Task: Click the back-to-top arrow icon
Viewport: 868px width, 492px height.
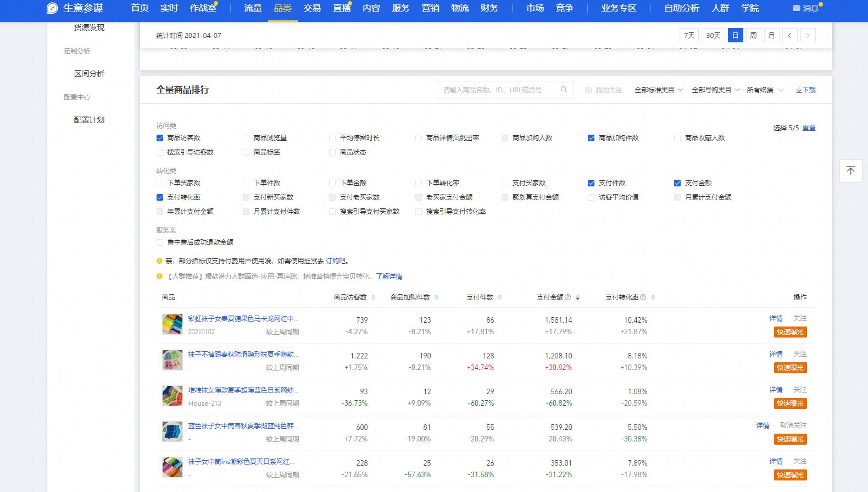Action: 850,170
